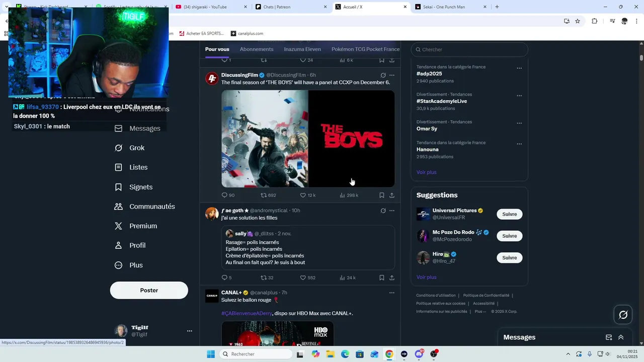The width and height of the screenshot is (644, 362).
Task: Bookmark the ae goth post
Action: click(382, 278)
